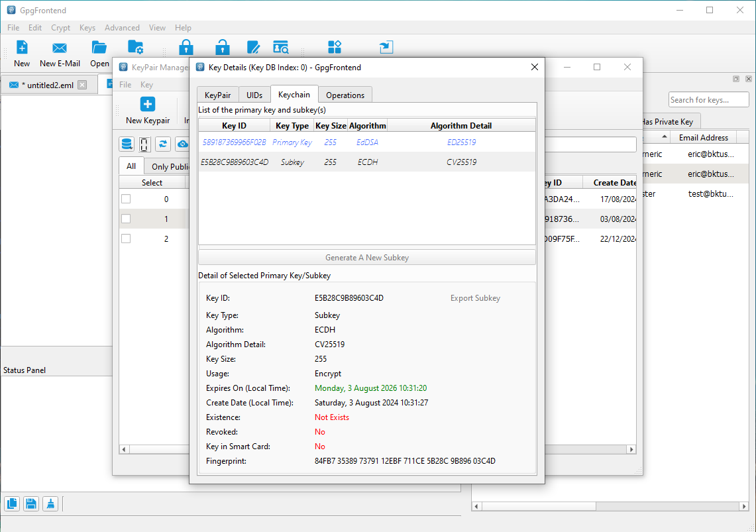
Task: Click the Algorithm Detail column header
Action: coord(461,125)
